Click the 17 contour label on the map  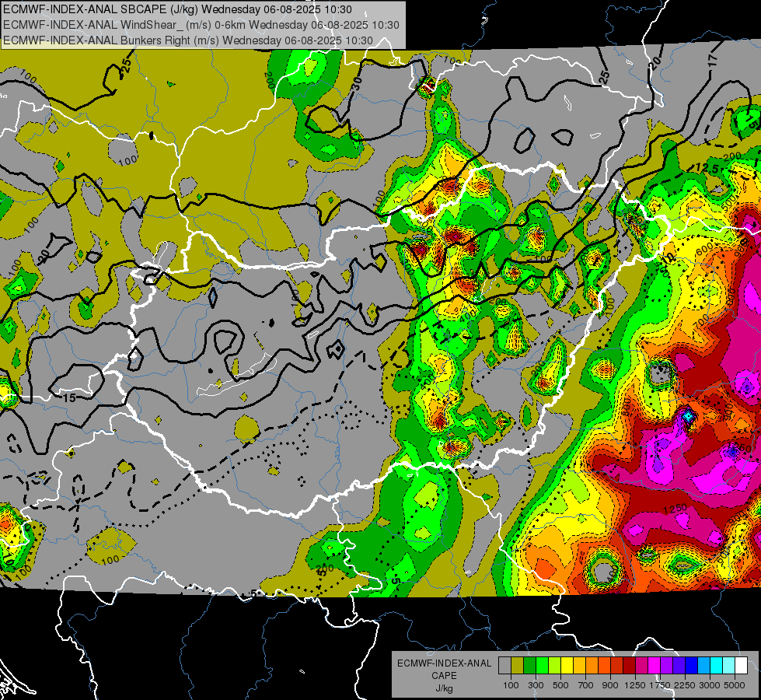coord(712,60)
